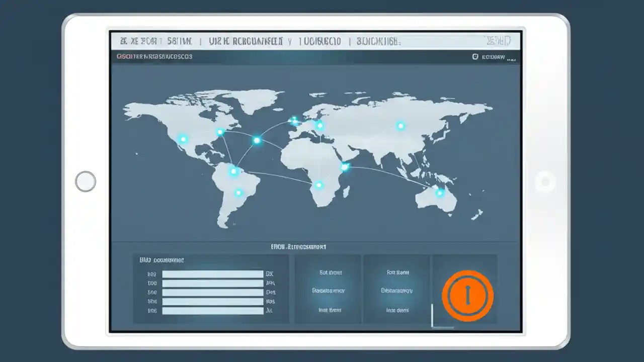The width and height of the screenshot is (644, 362).
Task: Select the East Asia connection node
Action: point(400,126)
